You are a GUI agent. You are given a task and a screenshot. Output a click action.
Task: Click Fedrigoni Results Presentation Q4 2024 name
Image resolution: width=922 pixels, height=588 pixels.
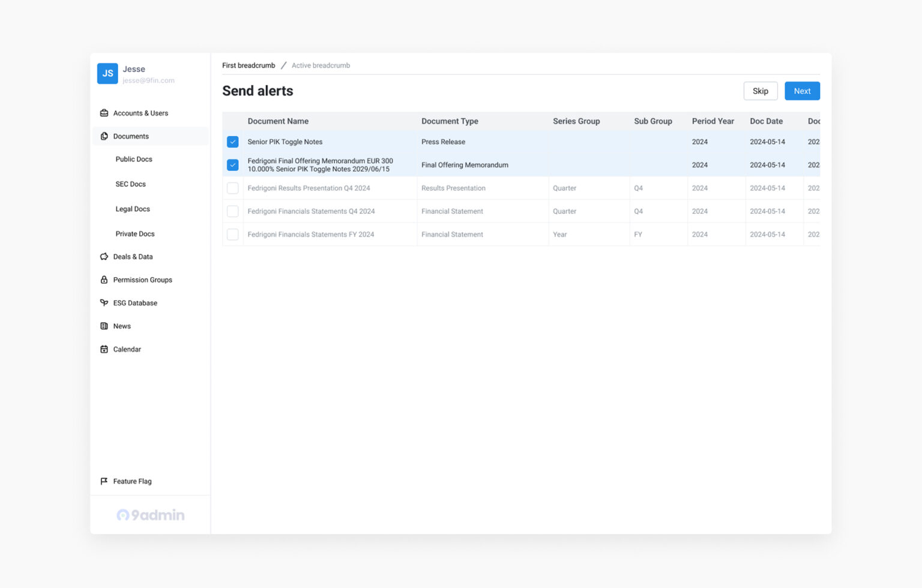(309, 188)
